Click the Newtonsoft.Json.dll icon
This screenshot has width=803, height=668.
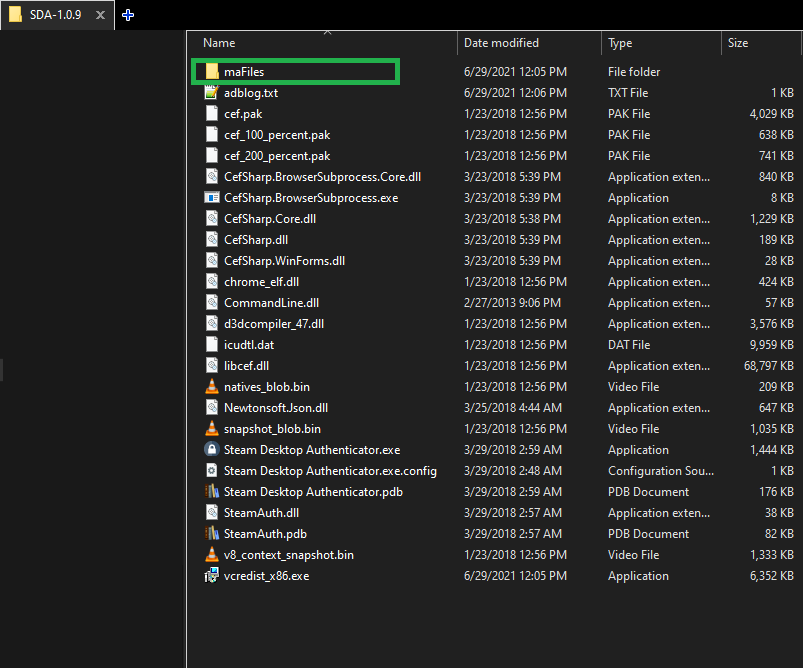pyautogui.click(x=212, y=408)
